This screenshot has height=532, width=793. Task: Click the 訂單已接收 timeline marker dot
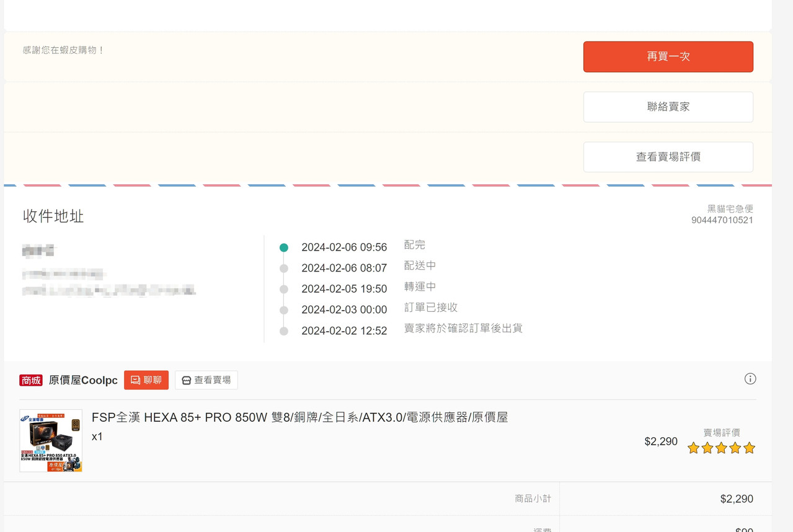284,310
